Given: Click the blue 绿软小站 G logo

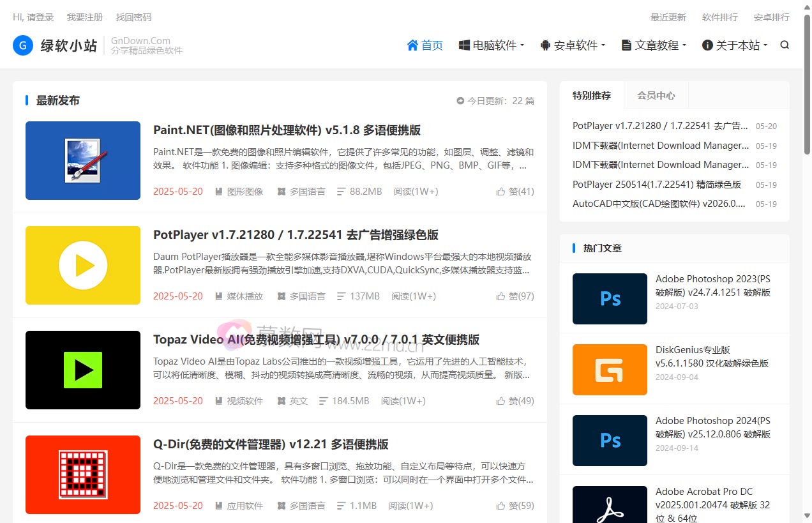Looking at the screenshot, I should click(22, 45).
